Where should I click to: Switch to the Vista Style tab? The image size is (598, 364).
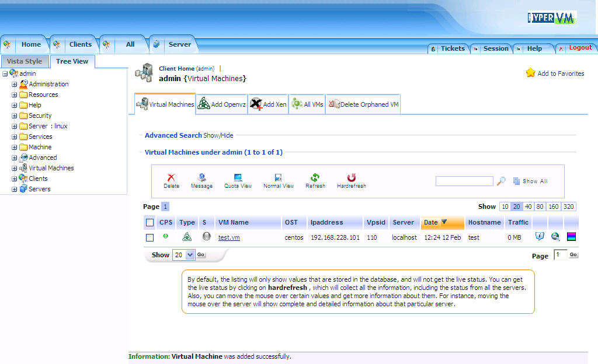click(25, 61)
